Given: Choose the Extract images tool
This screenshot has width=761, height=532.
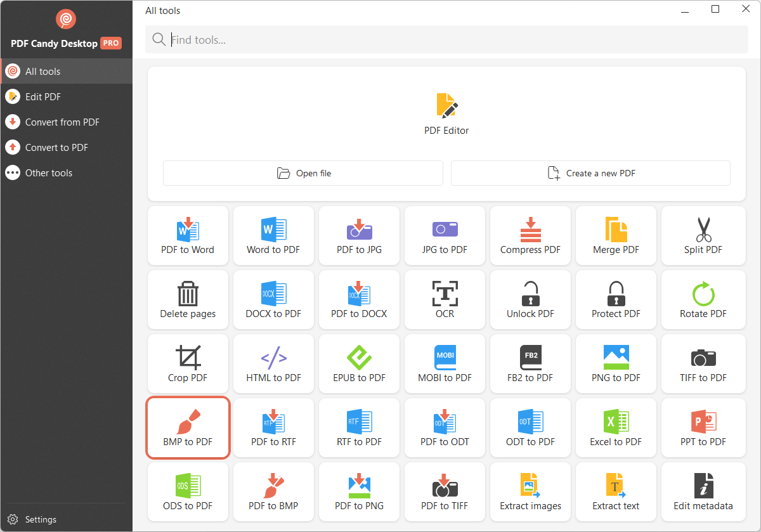Looking at the screenshot, I should coord(530,491).
